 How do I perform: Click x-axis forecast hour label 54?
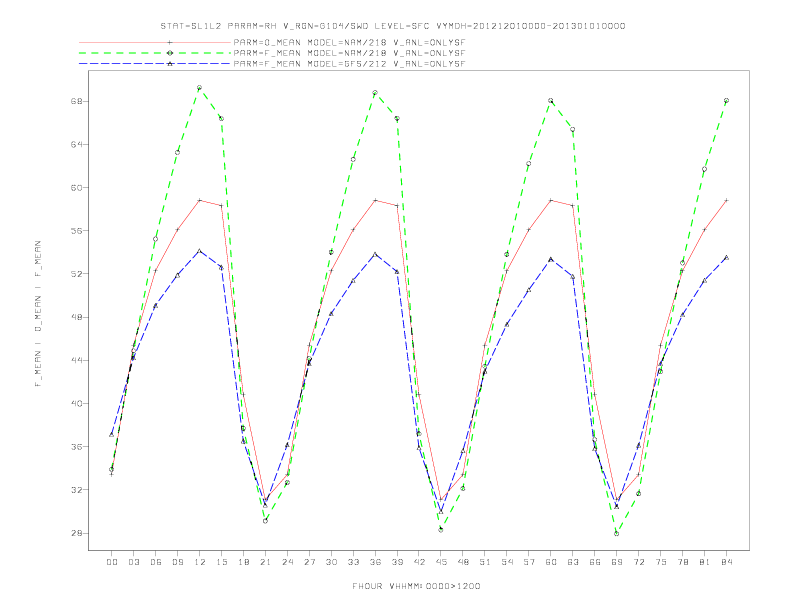pyautogui.click(x=507, y=562)
